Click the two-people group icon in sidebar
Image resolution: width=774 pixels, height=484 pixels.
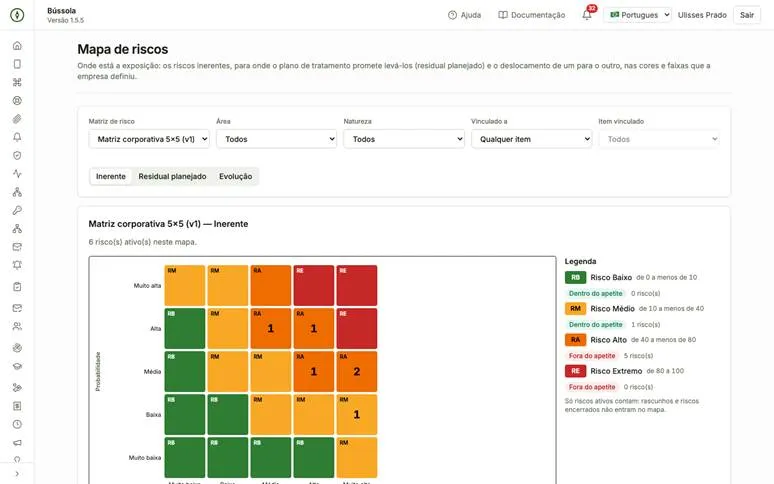point(17,326)
